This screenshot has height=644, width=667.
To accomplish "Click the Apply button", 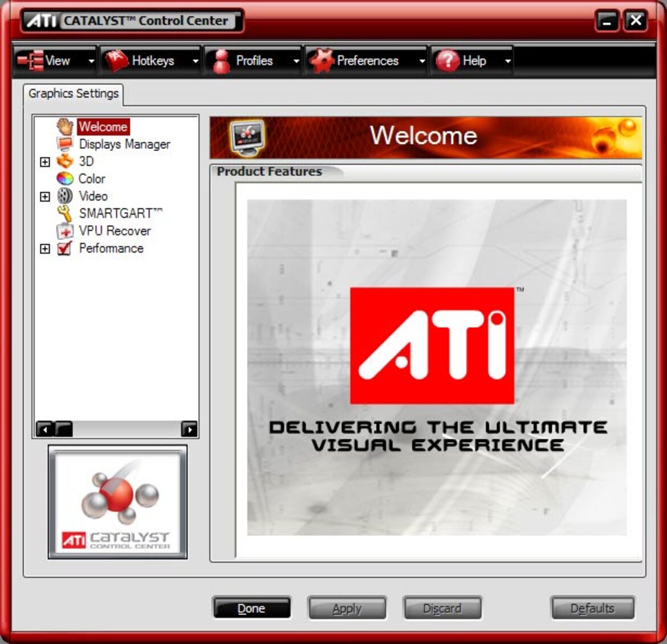I will click(x=347, y=608).
